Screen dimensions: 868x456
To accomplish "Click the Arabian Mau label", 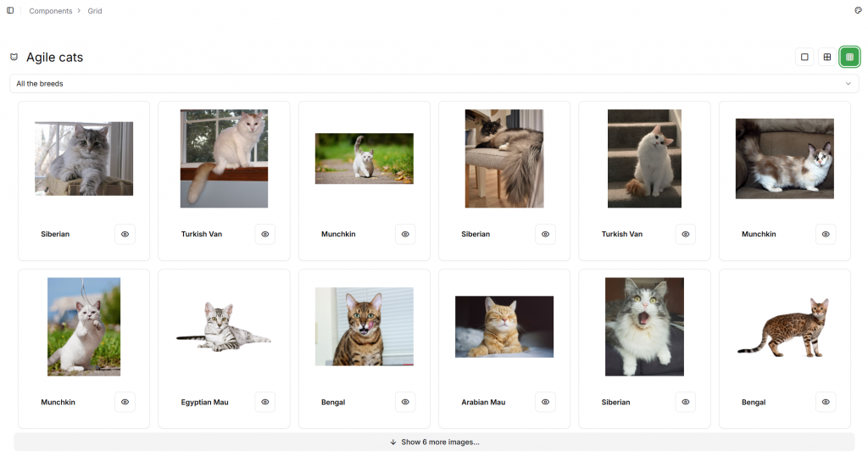I will click(483, 403).
